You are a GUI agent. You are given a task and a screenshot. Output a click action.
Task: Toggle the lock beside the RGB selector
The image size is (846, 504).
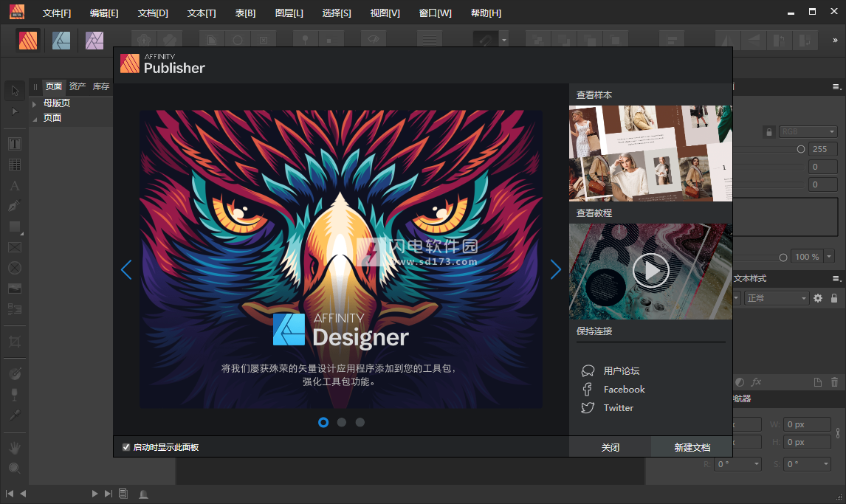[x=769, y=131]
